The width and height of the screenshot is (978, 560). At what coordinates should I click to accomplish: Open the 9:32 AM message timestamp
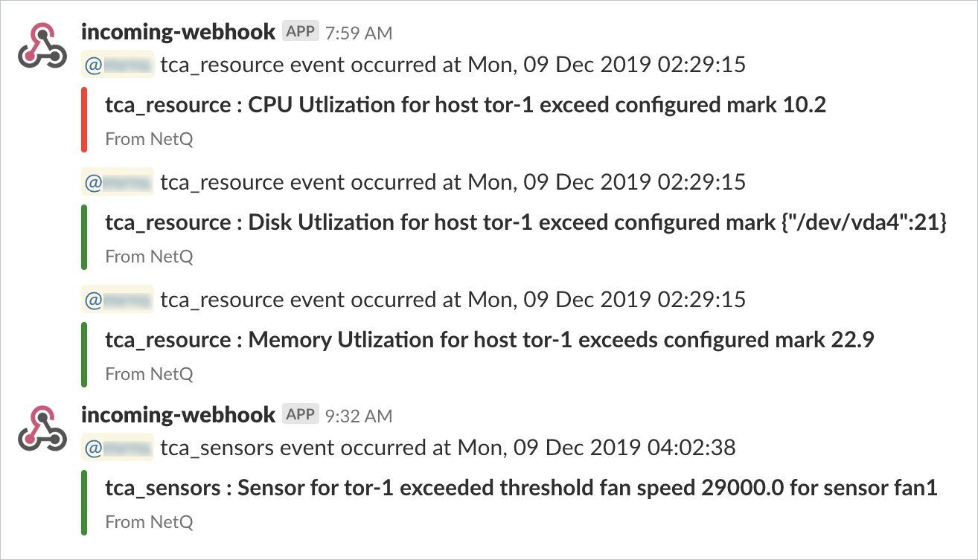click(359, 416)
